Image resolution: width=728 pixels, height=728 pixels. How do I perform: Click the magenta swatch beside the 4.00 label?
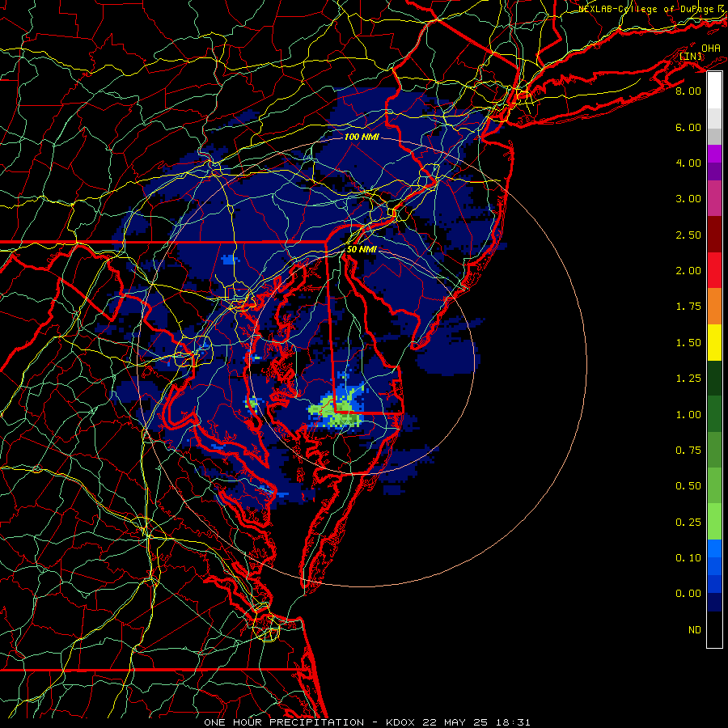coord(714,154)
